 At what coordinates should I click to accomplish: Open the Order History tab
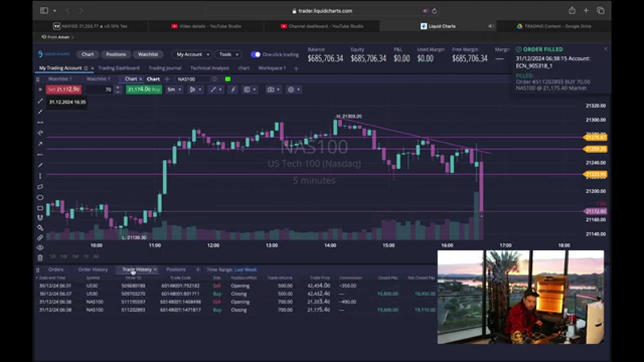(x=93, y=269)
